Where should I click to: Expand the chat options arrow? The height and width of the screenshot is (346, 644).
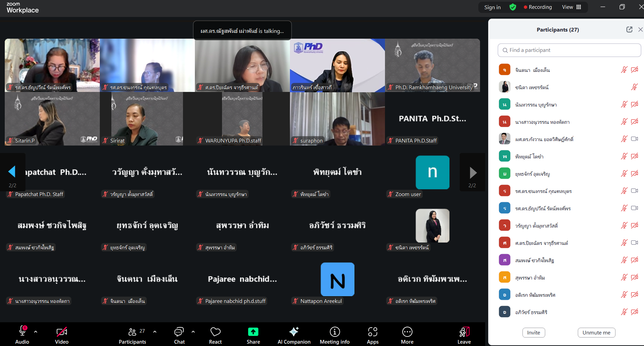193,332
